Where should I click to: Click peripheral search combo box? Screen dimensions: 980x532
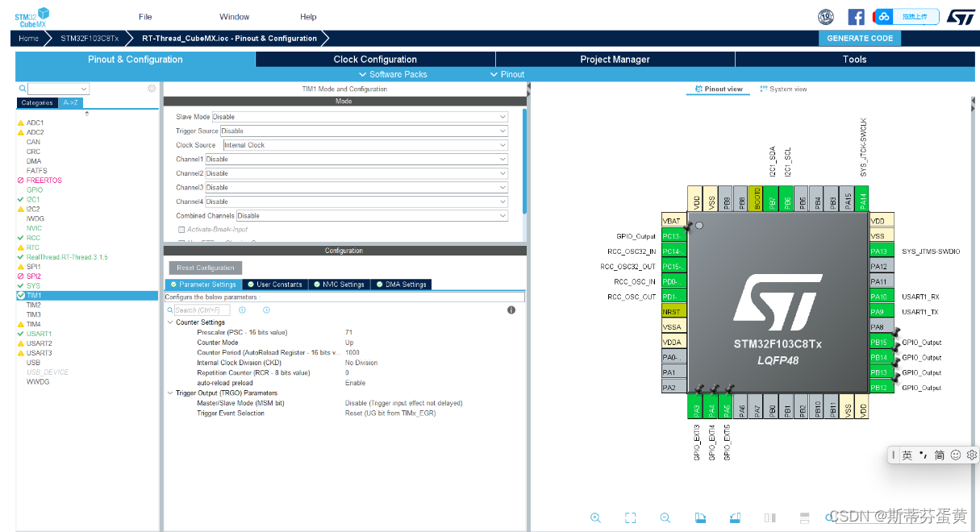(59, 89)
